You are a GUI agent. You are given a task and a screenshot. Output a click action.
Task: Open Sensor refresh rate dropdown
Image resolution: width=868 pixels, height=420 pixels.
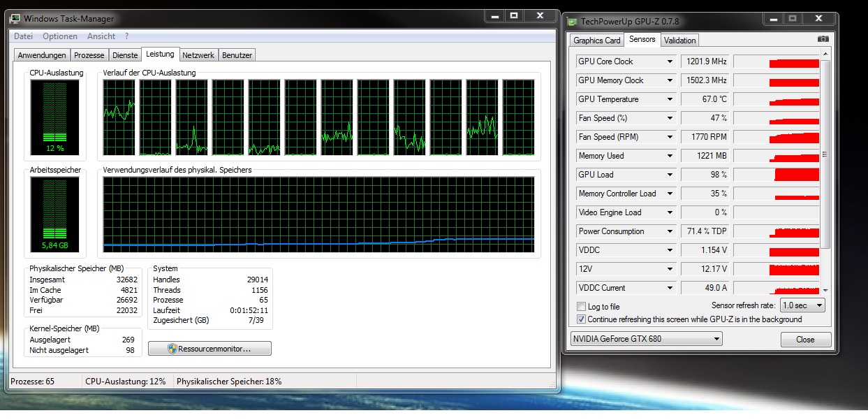click(802, 305)
